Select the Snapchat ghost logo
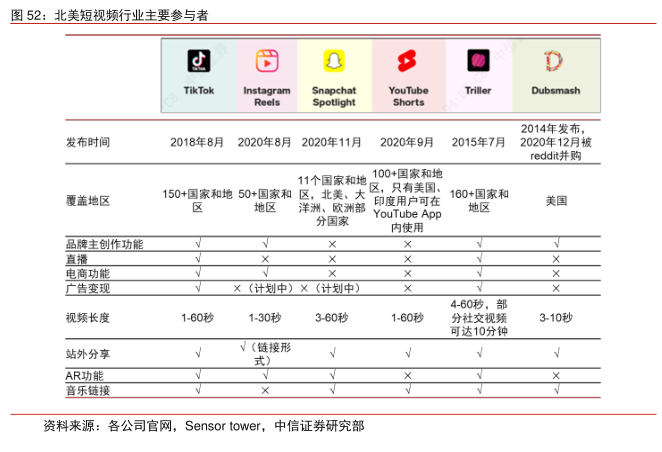Image resolution: width=662 pixels, height=452 pixels. coord(333,62)
